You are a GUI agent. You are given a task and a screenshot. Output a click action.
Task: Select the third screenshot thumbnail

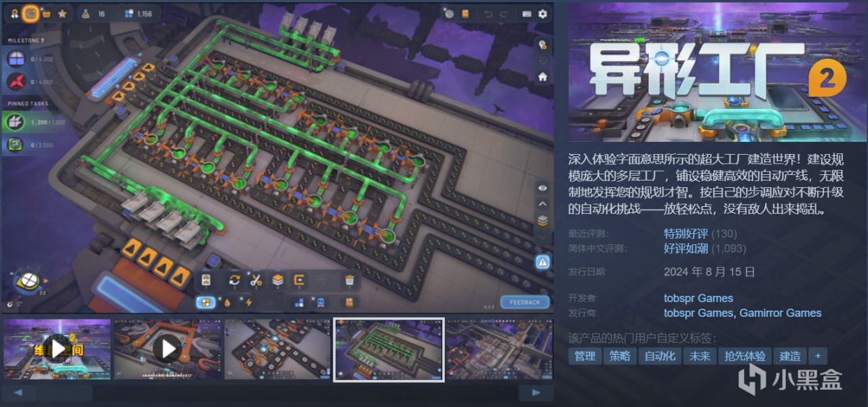tap(278, 349)
